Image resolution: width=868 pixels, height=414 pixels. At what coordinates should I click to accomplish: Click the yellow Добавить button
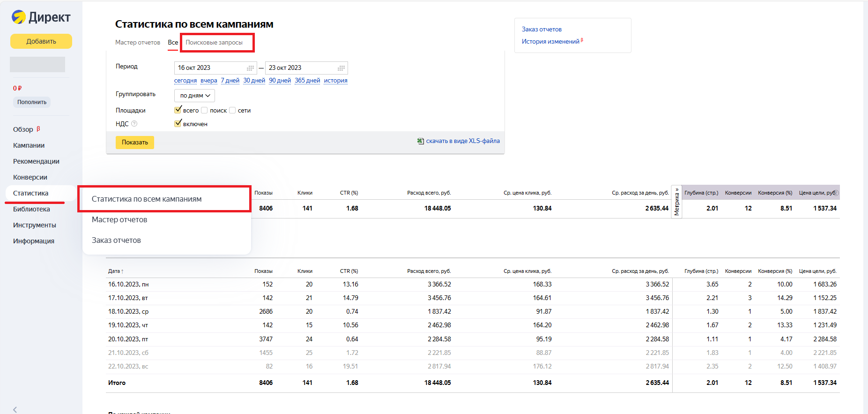[x=41, y=41]
